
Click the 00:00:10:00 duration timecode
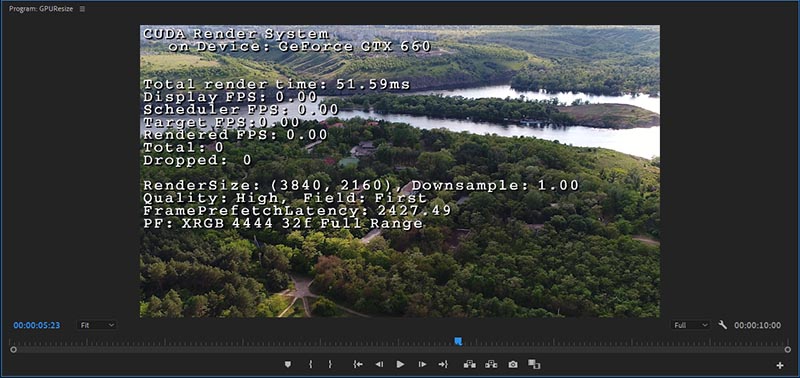pyautogui.click(x=757, y=325)
